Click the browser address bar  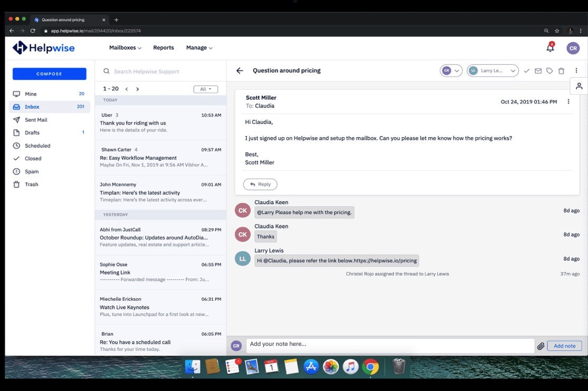[292, 31]
